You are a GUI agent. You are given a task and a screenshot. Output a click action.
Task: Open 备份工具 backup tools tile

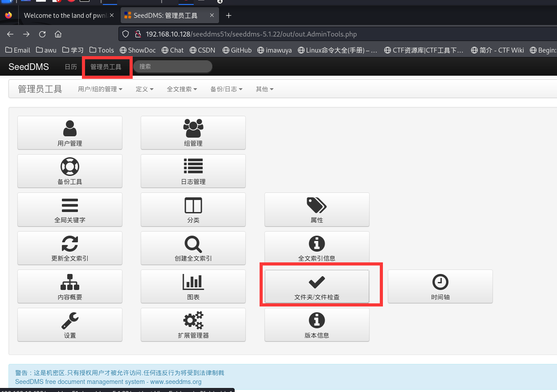(x=69, y=171)
